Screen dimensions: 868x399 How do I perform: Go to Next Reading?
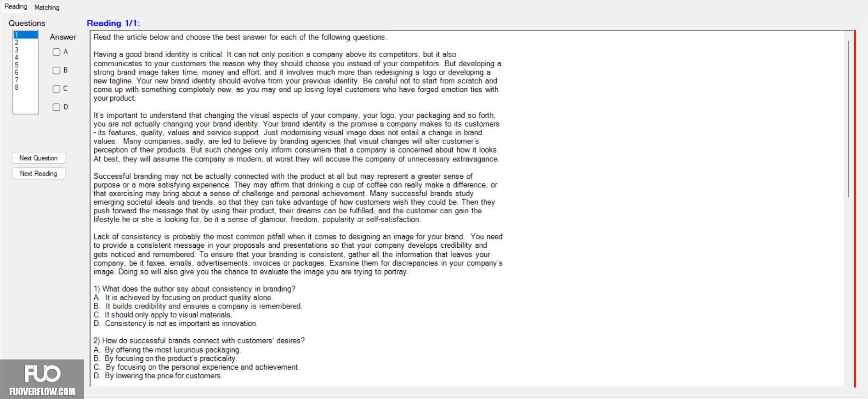(x=39, y=173)
